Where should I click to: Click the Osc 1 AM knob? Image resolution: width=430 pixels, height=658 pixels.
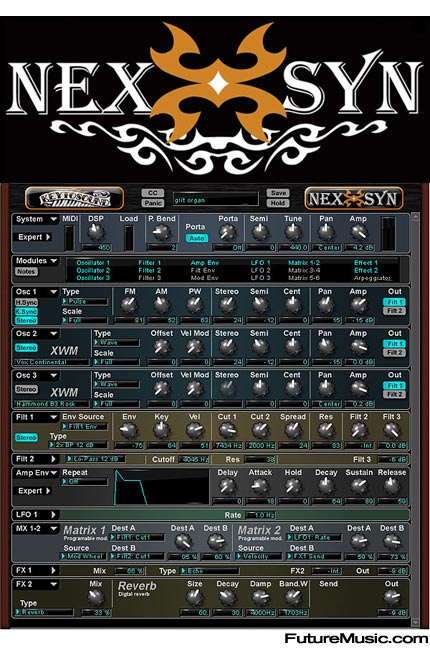pyautogui.click(x=162, y=305)
